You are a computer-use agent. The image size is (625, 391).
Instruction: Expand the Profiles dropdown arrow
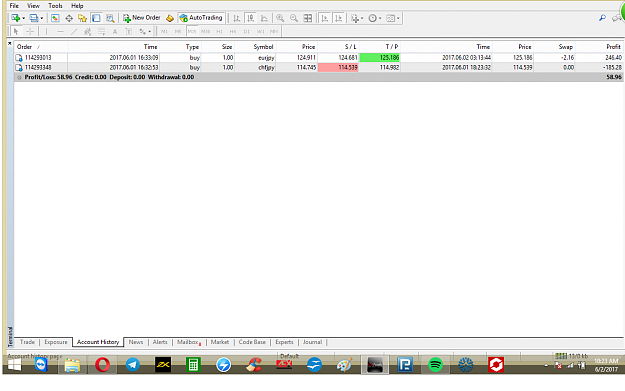tap(41, 18)
